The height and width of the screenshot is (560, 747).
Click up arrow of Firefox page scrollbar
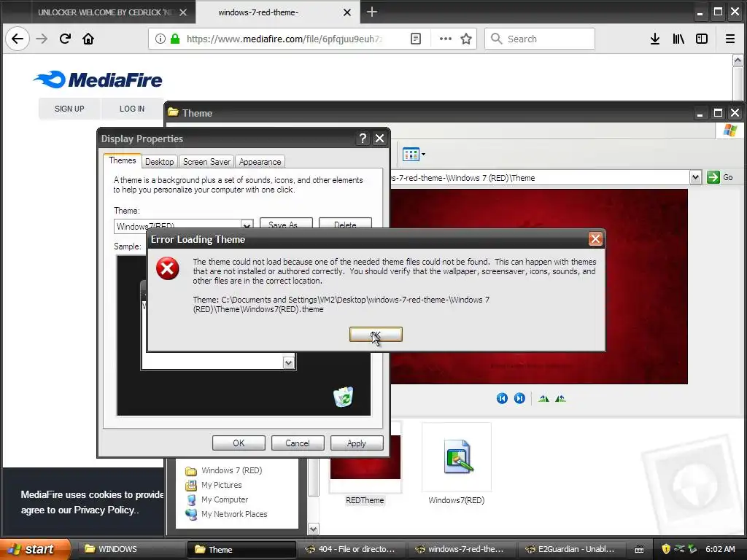pyautogui.click(x=738, y=61)
